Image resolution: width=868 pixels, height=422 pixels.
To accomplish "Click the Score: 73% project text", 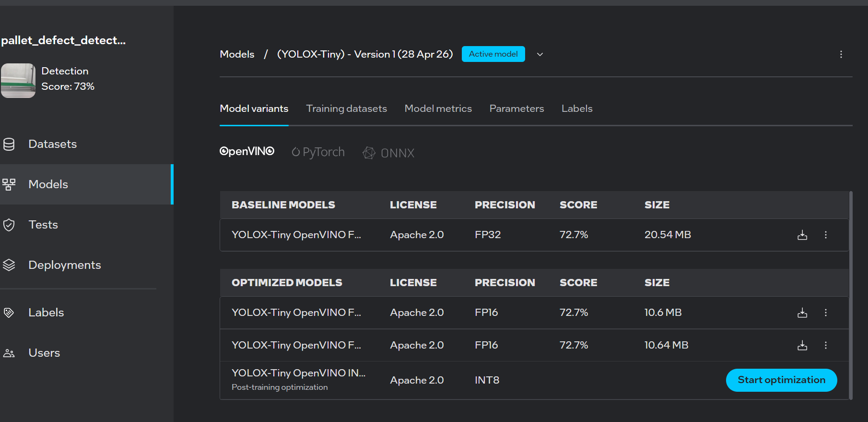I will click(x=68, y=86).
